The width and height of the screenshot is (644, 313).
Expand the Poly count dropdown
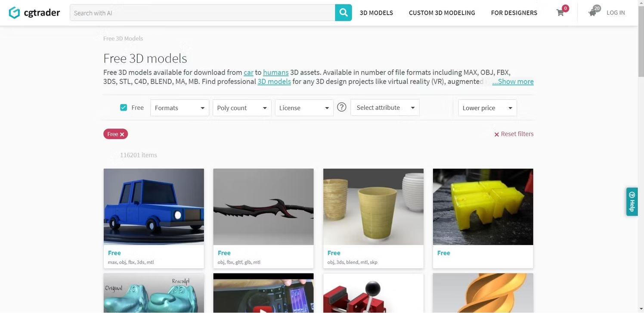(242, 108)
